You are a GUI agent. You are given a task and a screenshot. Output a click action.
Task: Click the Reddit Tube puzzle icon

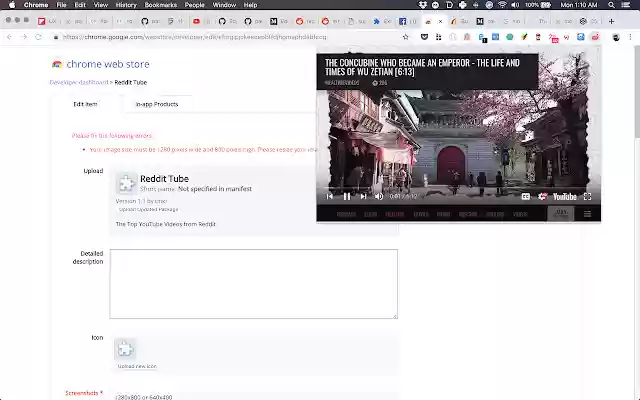[126, 183]
